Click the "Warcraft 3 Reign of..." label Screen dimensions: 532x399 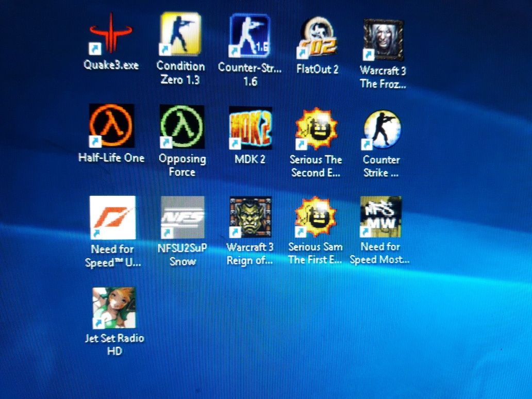(x=250, y=254)
